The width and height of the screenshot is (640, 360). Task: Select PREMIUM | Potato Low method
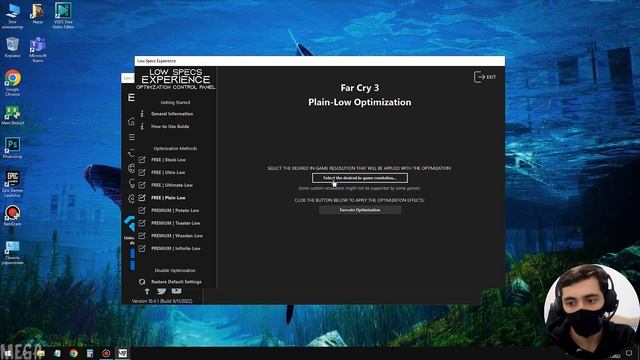(175, 210)
